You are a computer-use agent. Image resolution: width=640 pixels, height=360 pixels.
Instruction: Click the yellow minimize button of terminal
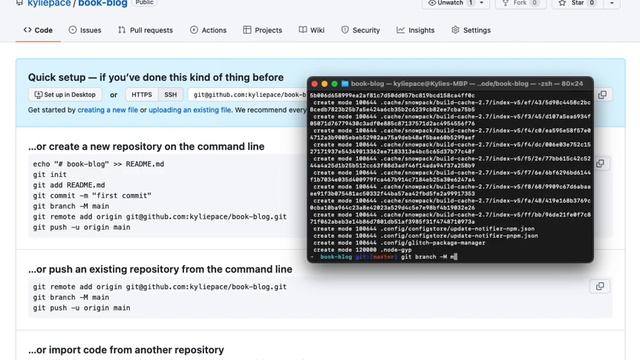(324, 84)
